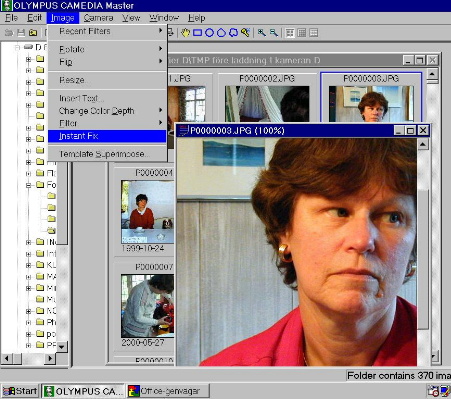Click the D drive icon in tree
This screenshot has height=399, width=451.
click(x=29, y=47)
